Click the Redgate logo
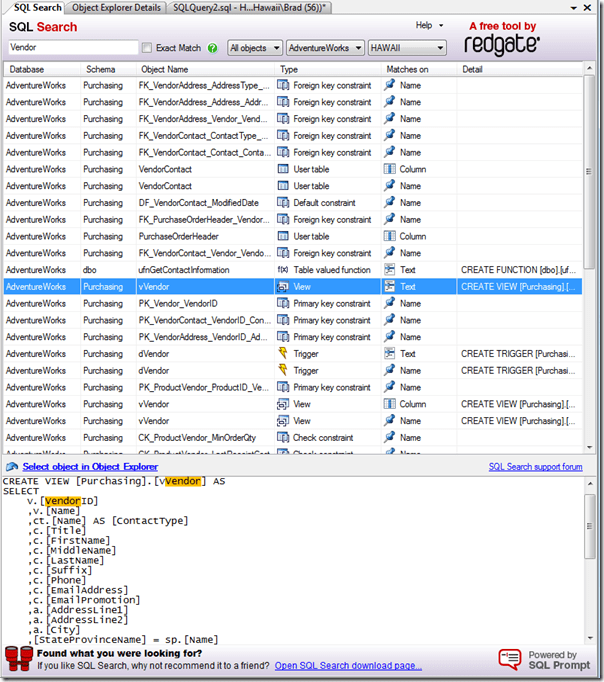The height and width of the screenshot is (682, 604). tap(502, 45)
